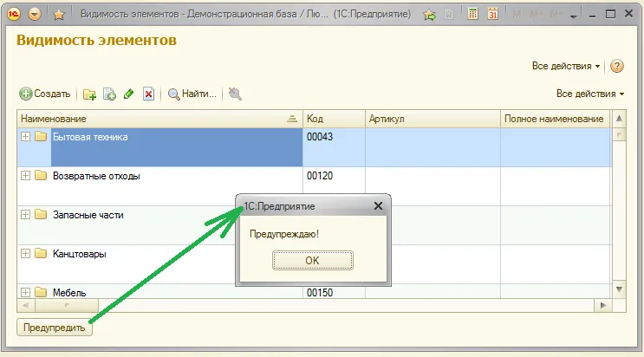This screenshot has width=644, height=357.
Task: Click the code cell 00150
Action: (334, 291)
